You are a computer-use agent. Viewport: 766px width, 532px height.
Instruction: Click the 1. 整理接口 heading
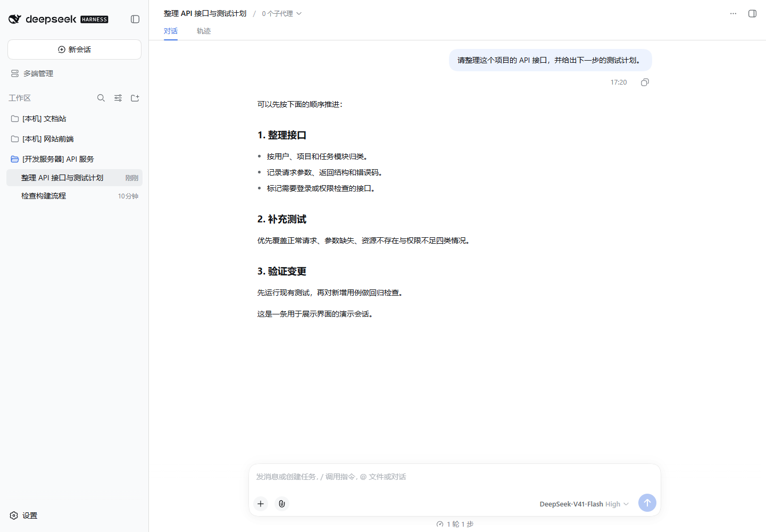[x=282, y=135]
